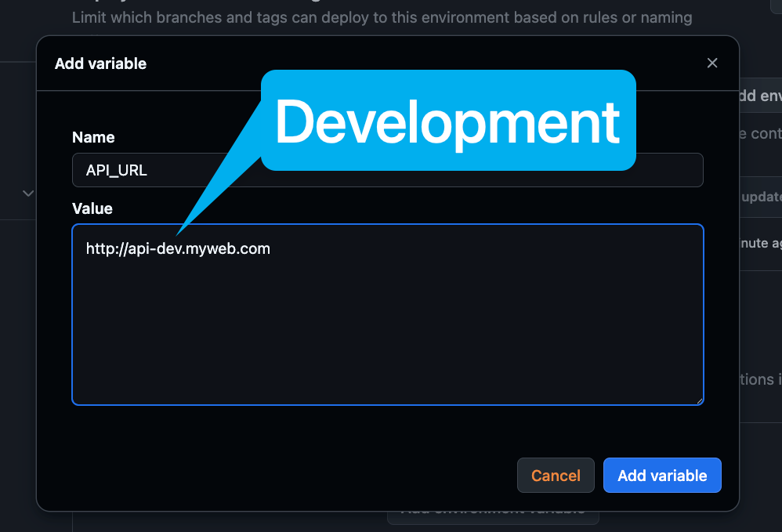The height and width of the screenshot is (532, 782).
Task: Click the Value field label
Action: click(x=92, y=208)
